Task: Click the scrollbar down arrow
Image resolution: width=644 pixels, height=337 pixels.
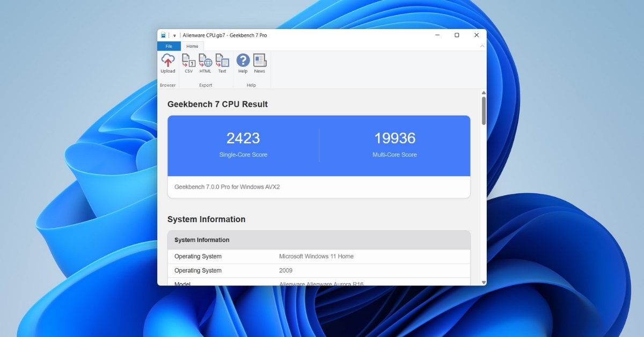Action: coord(484,282)
